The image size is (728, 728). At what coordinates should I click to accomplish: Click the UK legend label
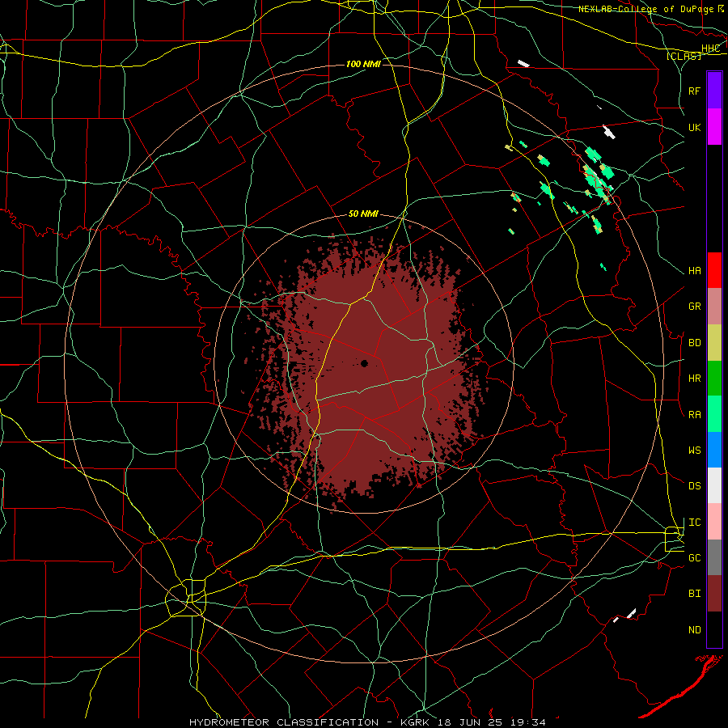[x=694, y=127]
